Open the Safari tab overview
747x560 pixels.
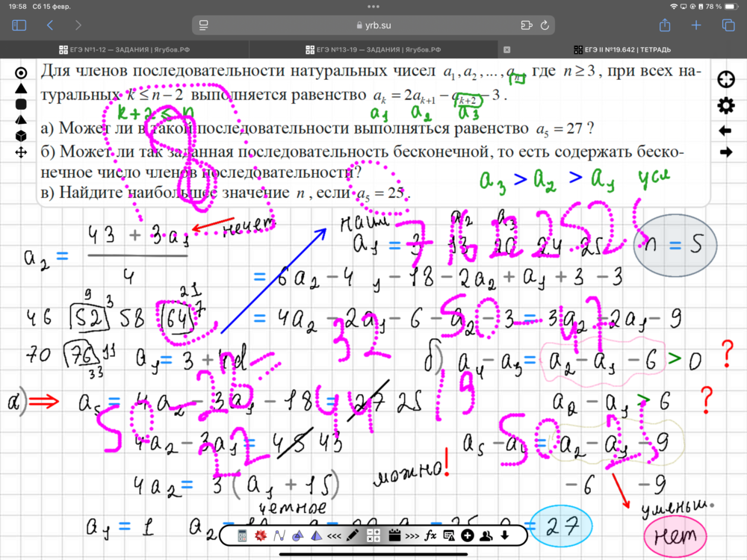click(728, 25)
